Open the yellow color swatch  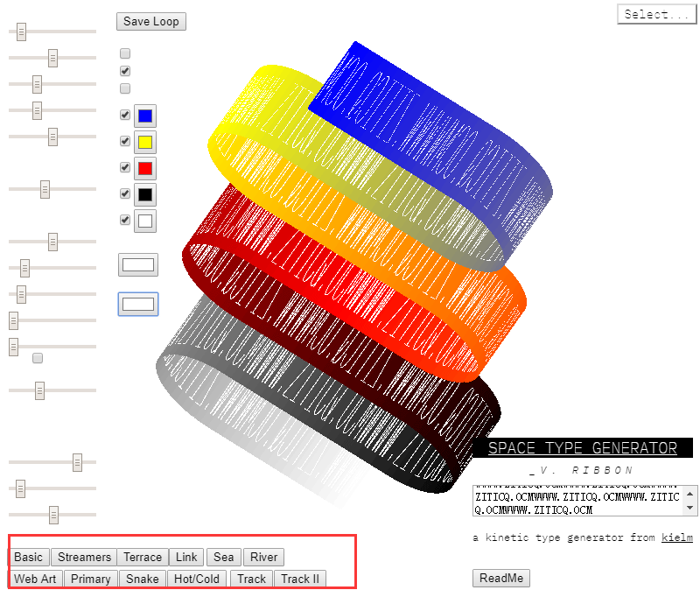[x=145, y=143]
